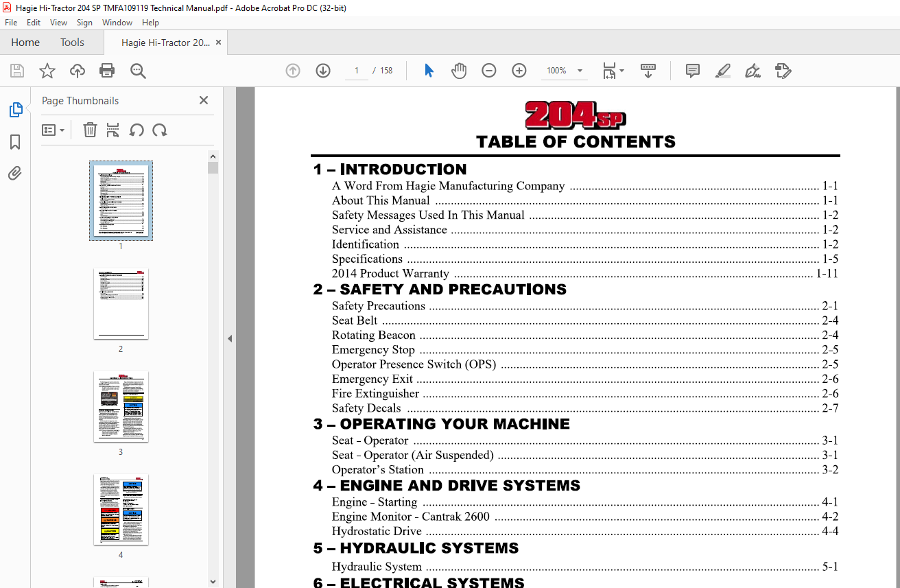The image size is (900, 588).
Task: Click the 'Emergency Exit' contents entry
Action: (372, 379)
